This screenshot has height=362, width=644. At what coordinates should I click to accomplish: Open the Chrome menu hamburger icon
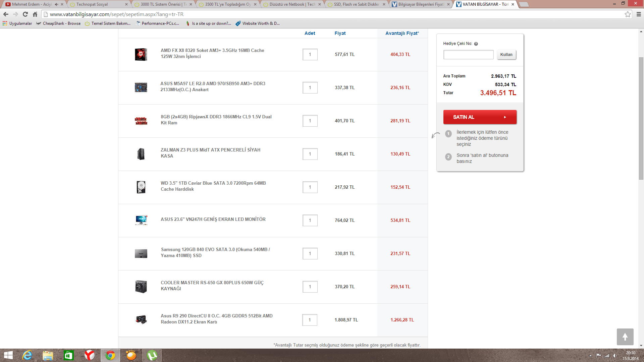639,14
